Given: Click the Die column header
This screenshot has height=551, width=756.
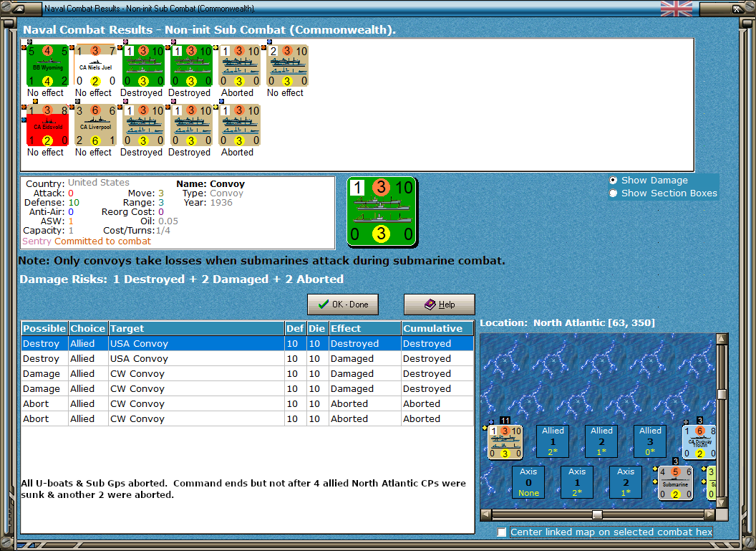Looking at the screenshot, I should (x=316, y=328).
